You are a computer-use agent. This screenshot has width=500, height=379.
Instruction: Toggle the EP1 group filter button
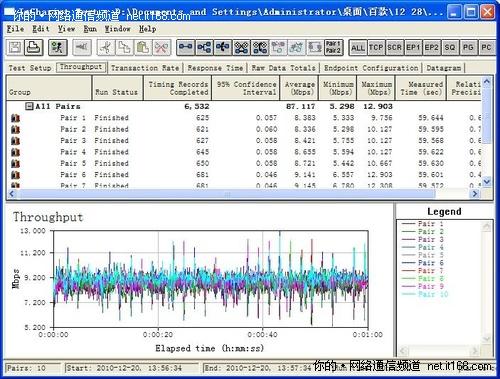(413, 48)
